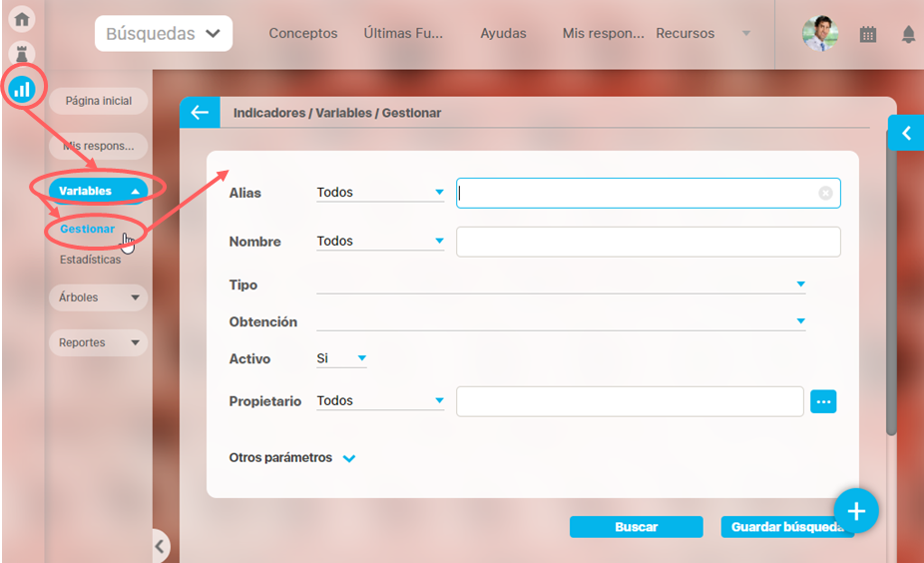Image resolution: width=924 pixels, height=563 pixels.
Task: Click the user profile avatar
Action: (819, 33)
